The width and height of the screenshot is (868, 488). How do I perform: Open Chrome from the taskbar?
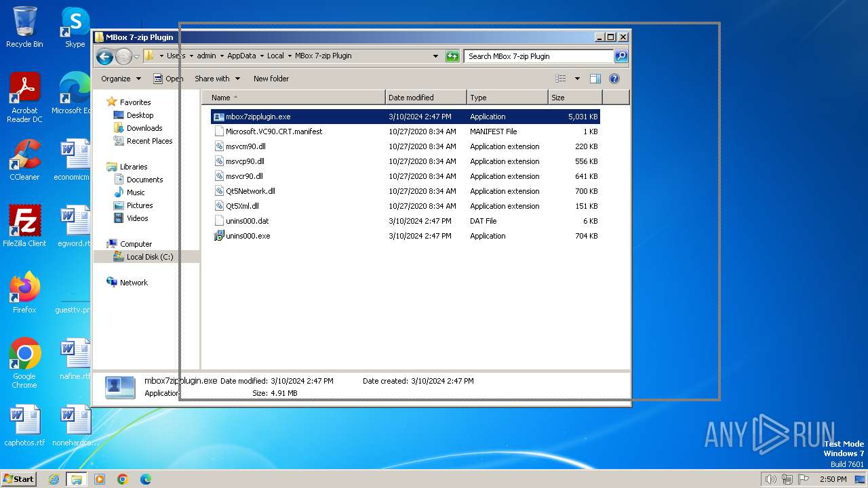[x=123, y=479]
